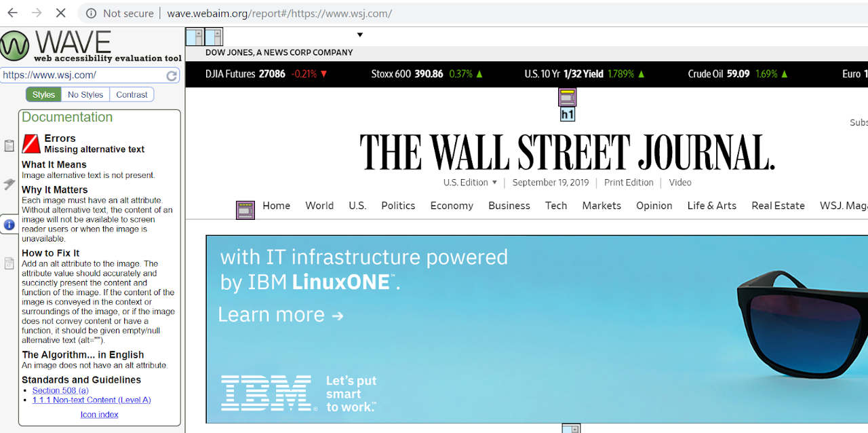Viewport: 868px width, 433px height.
Task: Click the first WAVE iframe icon at page top
Action: pyautogui.click(x=195, y=37)
